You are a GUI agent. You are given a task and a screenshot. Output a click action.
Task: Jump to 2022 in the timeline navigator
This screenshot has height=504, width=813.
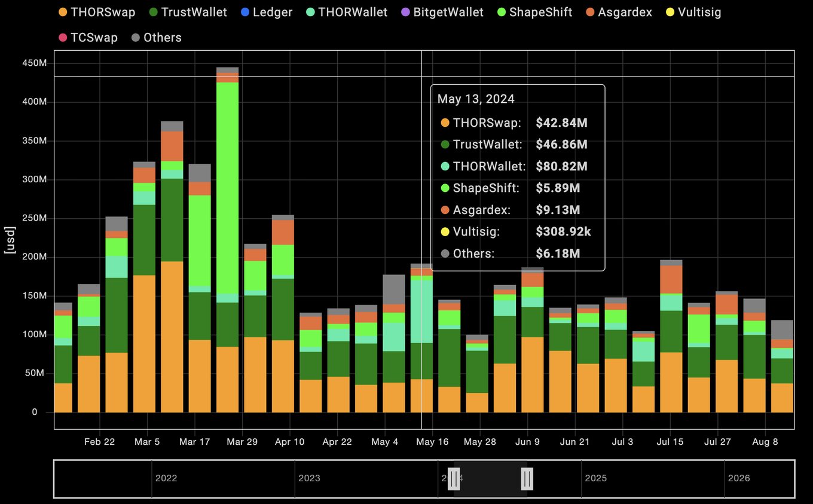point(166,478)
